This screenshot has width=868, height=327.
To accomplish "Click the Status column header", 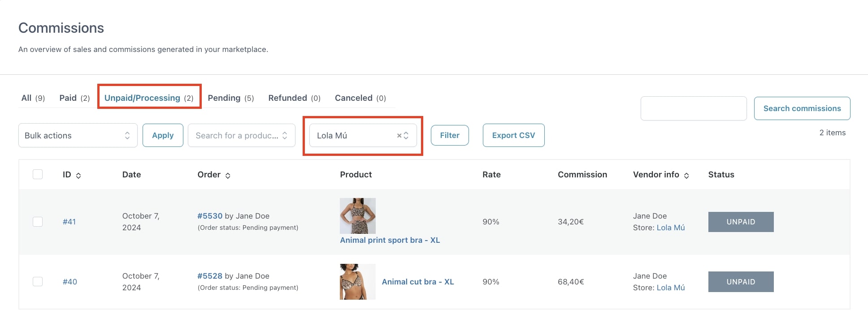I will pyautogui.click(x=721, y=174).
